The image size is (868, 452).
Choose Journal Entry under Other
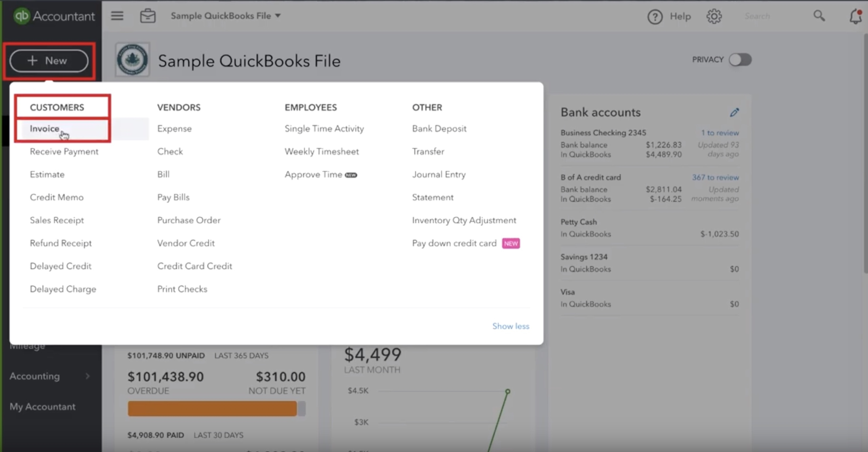click(x=439, y=174)
